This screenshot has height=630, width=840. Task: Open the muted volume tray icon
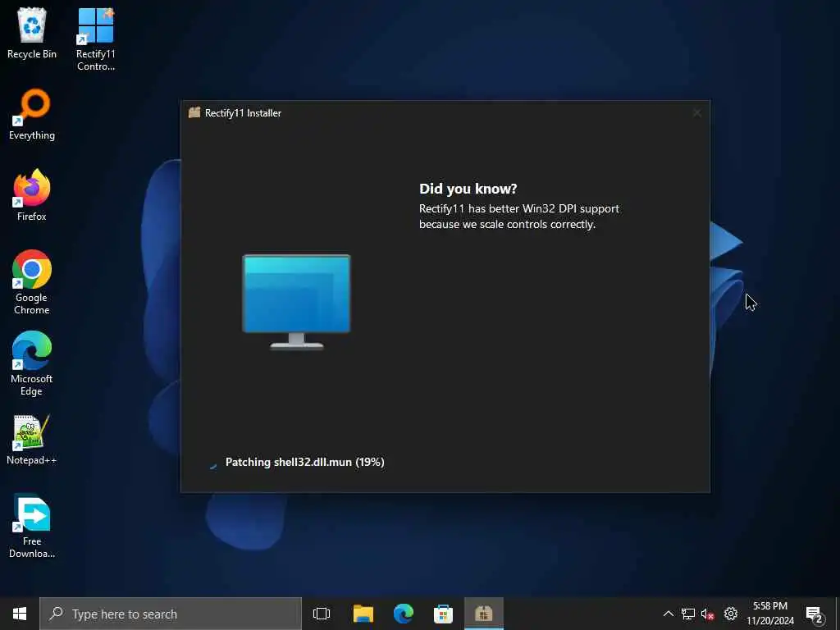pos(708,614)
